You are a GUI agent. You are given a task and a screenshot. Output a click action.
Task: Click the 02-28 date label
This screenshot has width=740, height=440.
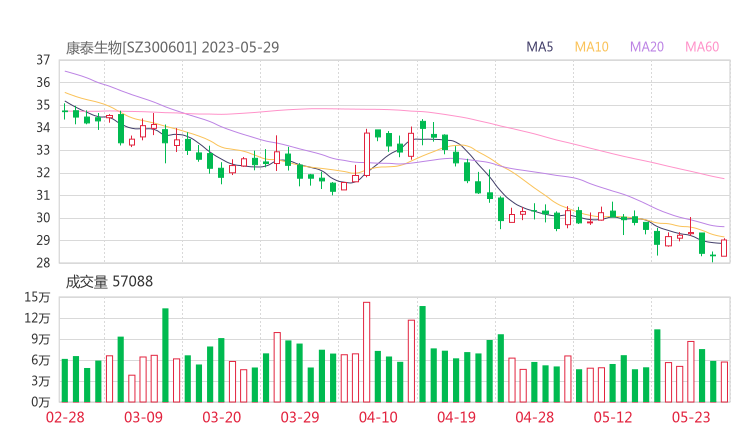65,417
